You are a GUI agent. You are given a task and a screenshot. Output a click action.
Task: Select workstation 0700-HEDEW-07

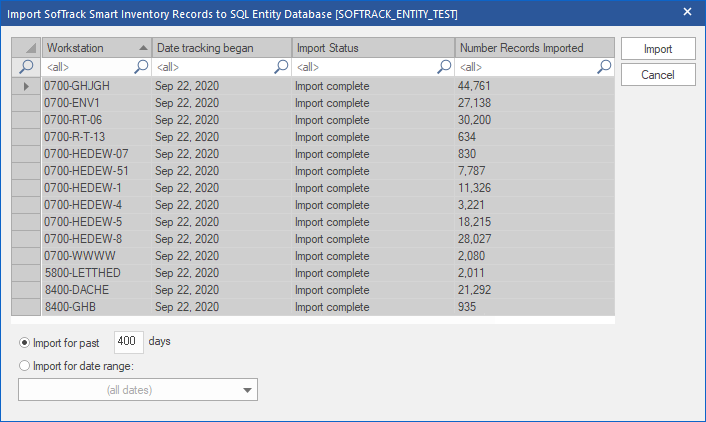point(96,154)
